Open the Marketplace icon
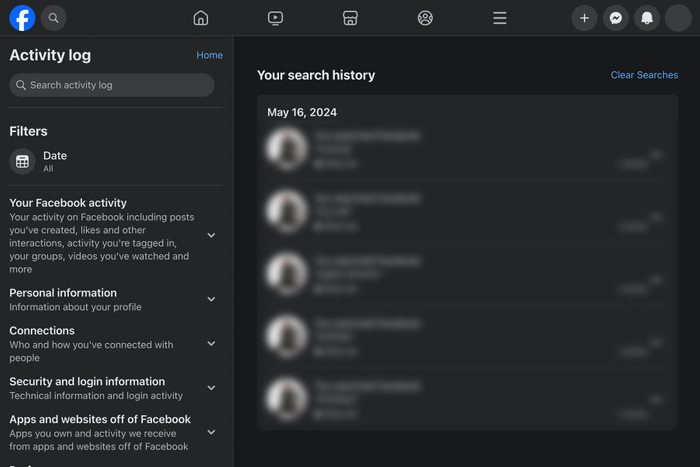Image resolution: width=700 pixels, height=467 pixels. 350,18
